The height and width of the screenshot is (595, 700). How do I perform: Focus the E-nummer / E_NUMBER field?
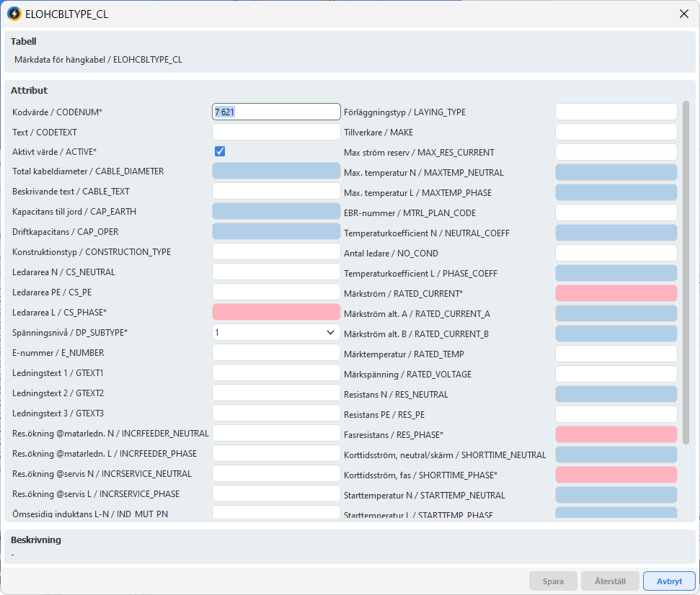(x=276, y=353)
